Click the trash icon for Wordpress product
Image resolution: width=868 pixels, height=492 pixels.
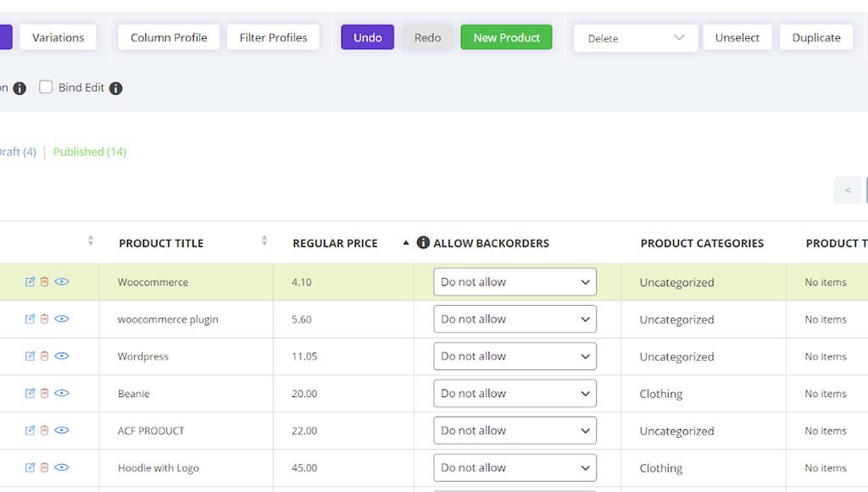pos(45,357)
